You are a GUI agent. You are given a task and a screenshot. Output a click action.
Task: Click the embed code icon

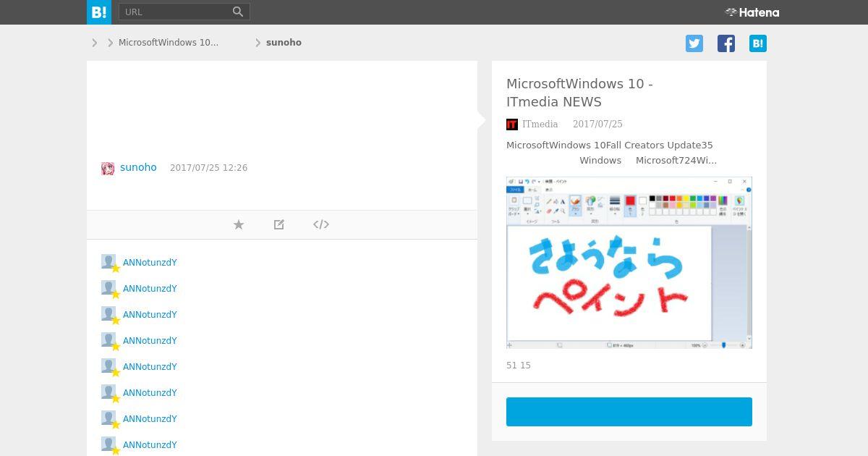point(321,224)
